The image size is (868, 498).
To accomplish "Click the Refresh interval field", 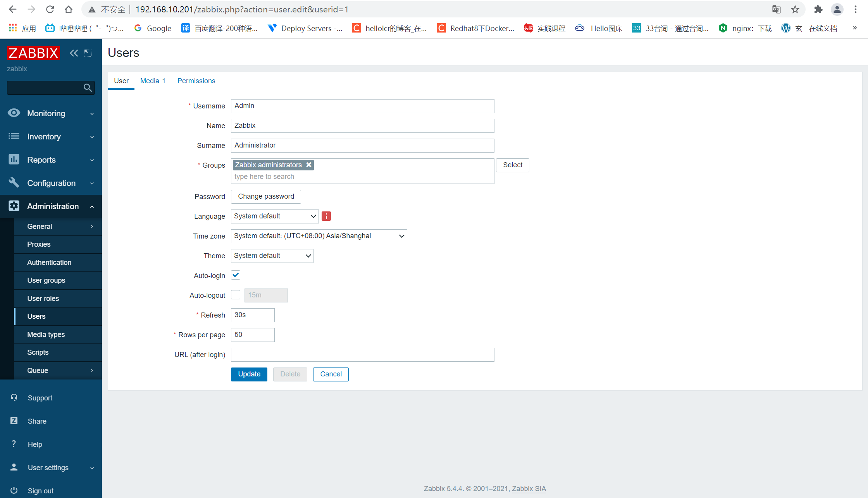I will 253,315.
